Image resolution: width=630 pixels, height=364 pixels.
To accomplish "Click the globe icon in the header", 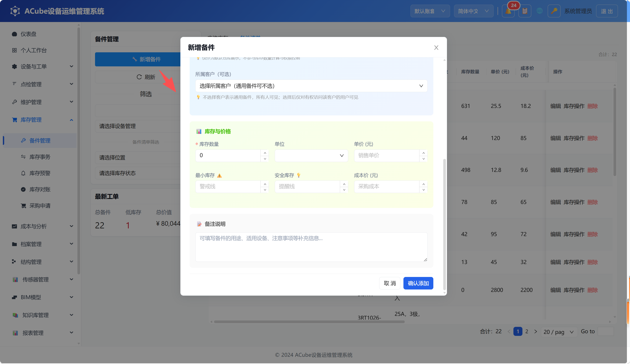I will tap(539, 11).
